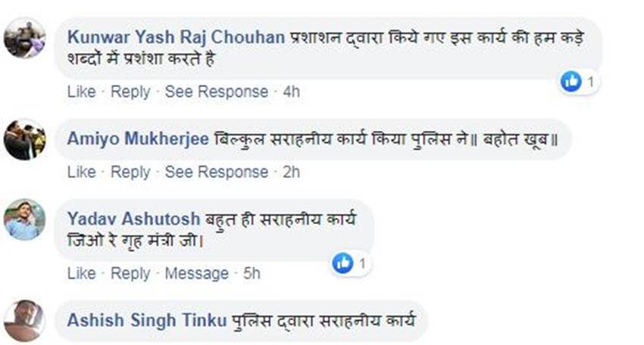The height and width of the screenshot is (345, 644).
Task: Open Ashish Singh Tinku's profile name link
Action: tap(145, 320)
